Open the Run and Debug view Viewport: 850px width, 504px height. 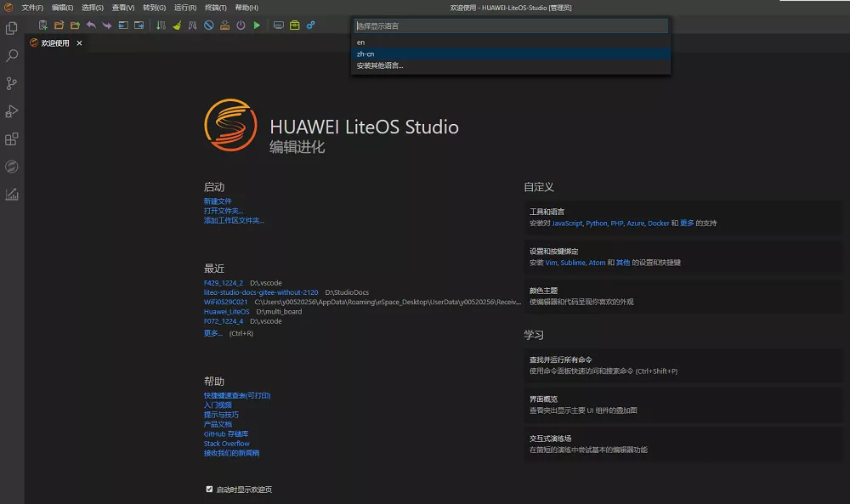coord(11,111)
